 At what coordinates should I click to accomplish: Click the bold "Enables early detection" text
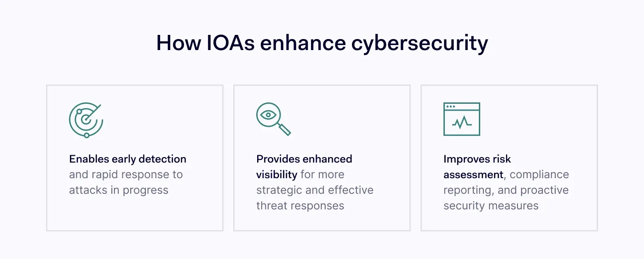pyautogui.click(x=128, y=159)
